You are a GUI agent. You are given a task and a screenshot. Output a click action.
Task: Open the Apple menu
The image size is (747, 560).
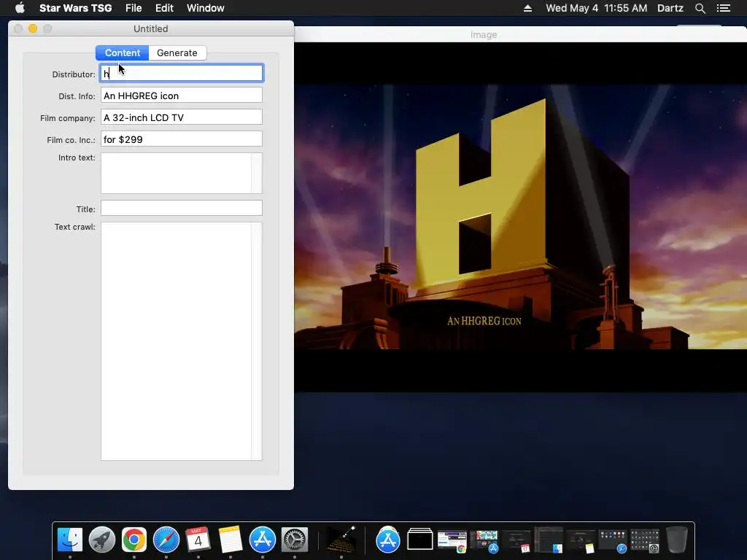coord(20,7)
